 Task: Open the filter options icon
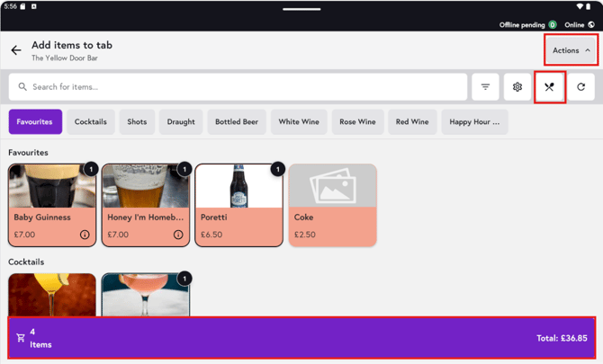click(485, 87)
